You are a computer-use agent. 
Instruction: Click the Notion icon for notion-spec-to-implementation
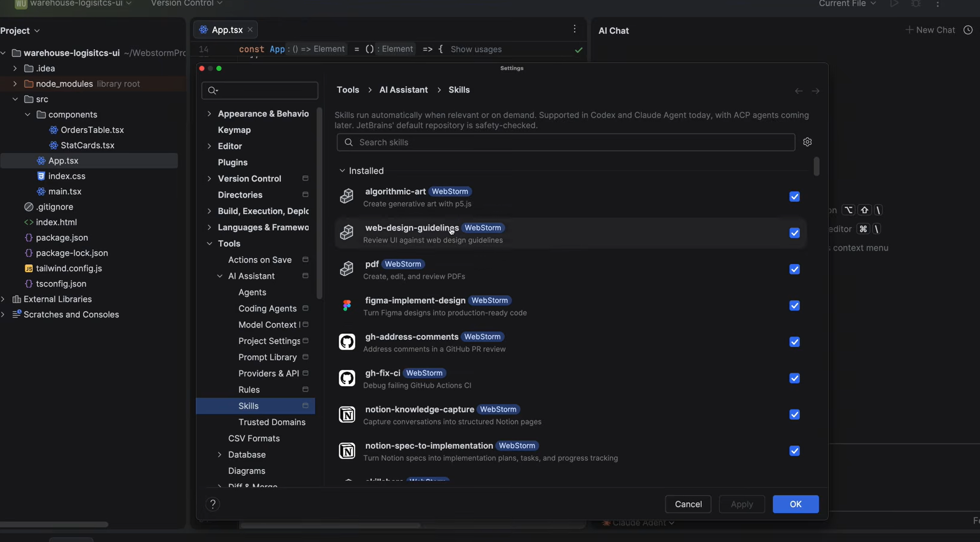click(x=347, y=451)
